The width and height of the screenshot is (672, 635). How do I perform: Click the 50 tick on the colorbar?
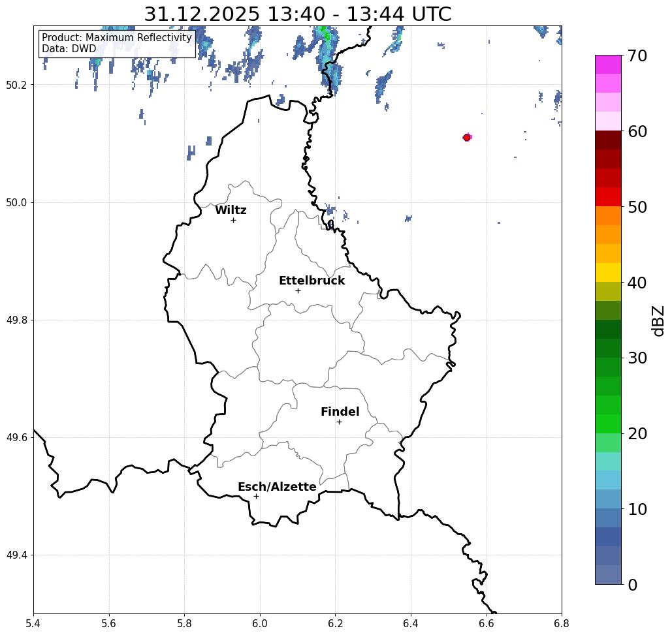pyautogui.click(x=637, y=208)
